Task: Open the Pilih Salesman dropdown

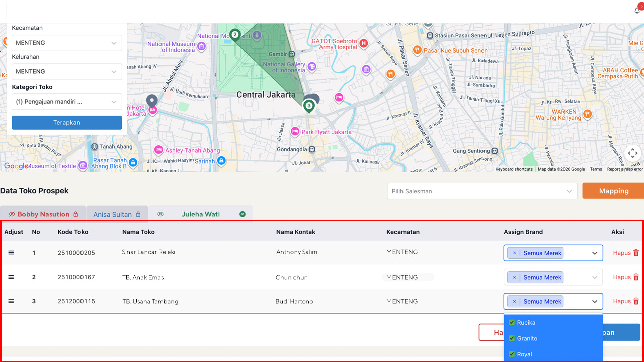Action: (x=481, y=191)
